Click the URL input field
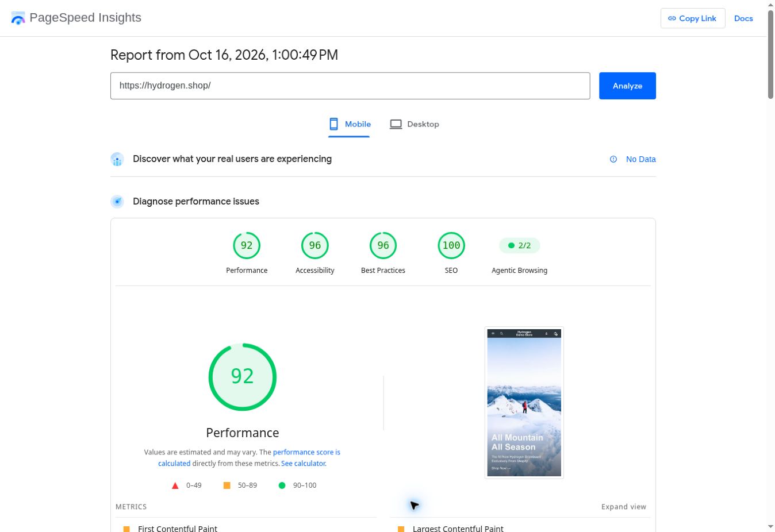The width and height of the screenshot is (775, 532). click(350, 86)
